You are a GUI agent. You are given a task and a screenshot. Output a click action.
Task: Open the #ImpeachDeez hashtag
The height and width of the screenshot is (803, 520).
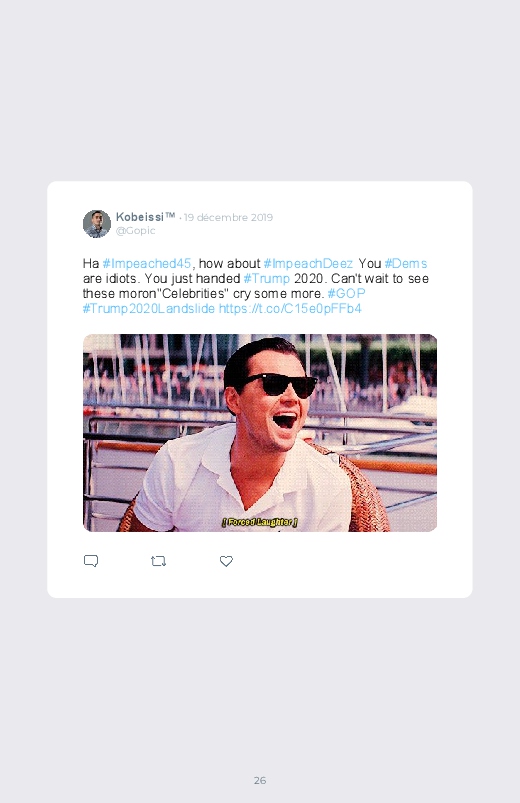click(308, 264)
